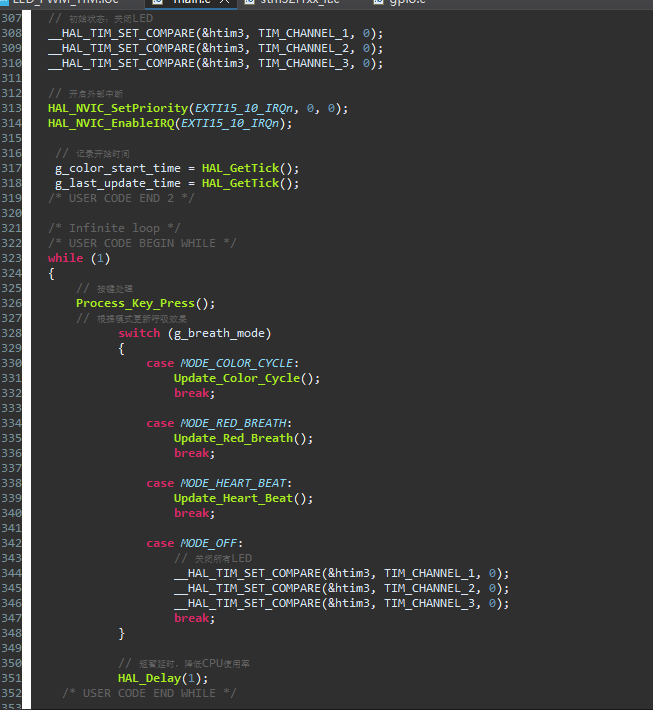653x710 pixels.
Task: Click line number 351 in the gutter
Action: [x=11, y=678]
